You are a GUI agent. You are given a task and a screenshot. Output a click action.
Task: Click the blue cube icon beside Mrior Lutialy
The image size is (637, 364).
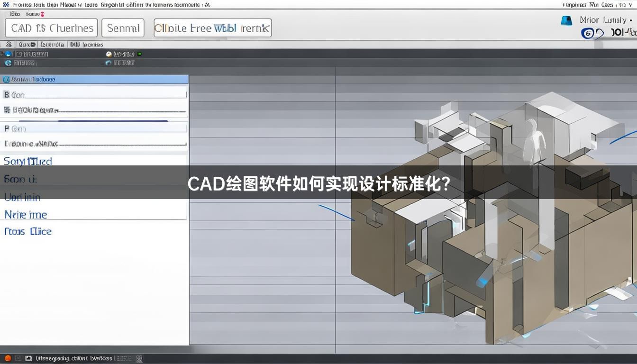566,20
